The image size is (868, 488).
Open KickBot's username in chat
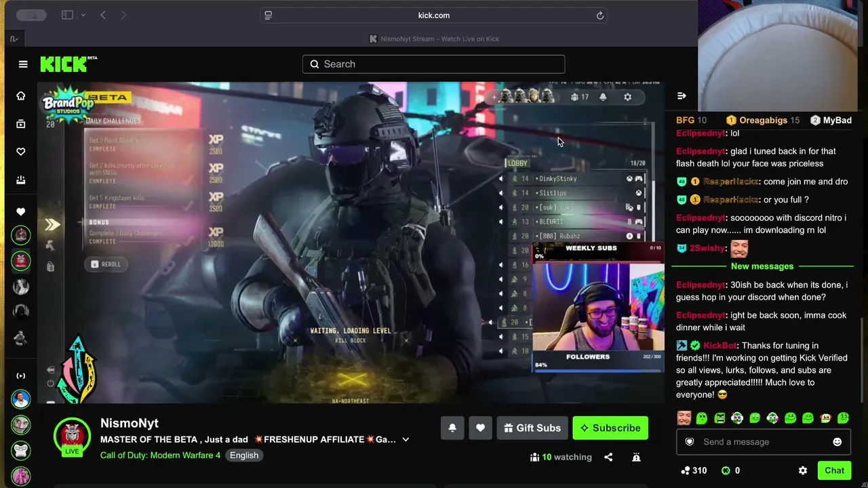pyautogui.click(x=720, y=346)
